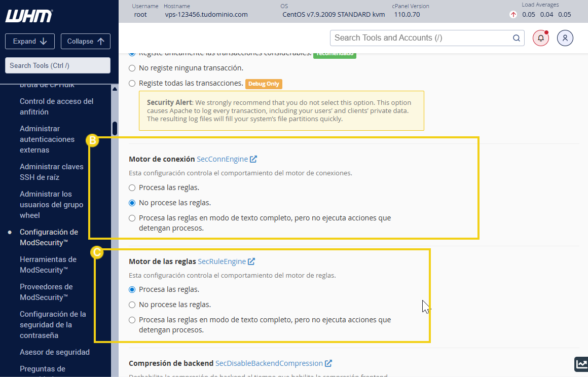
Task: Expand all sidebar menu sections
Action: click(30, 41)
